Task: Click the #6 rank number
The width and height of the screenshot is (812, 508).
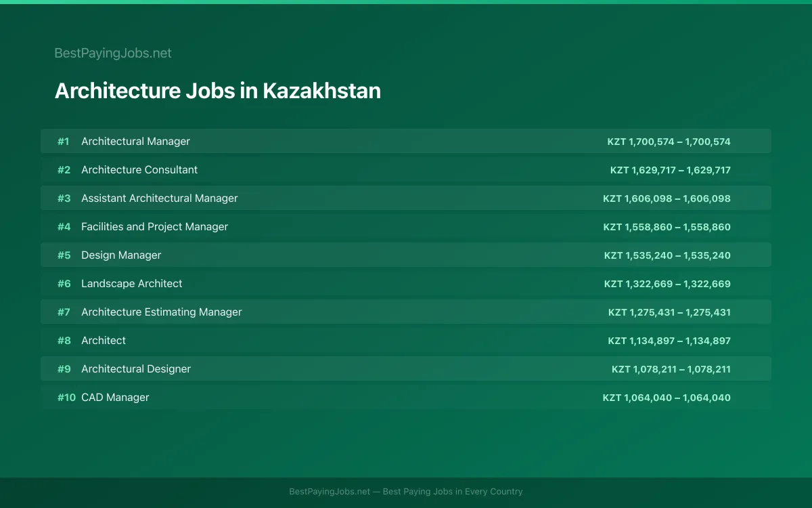Action: tap(64, 284)
